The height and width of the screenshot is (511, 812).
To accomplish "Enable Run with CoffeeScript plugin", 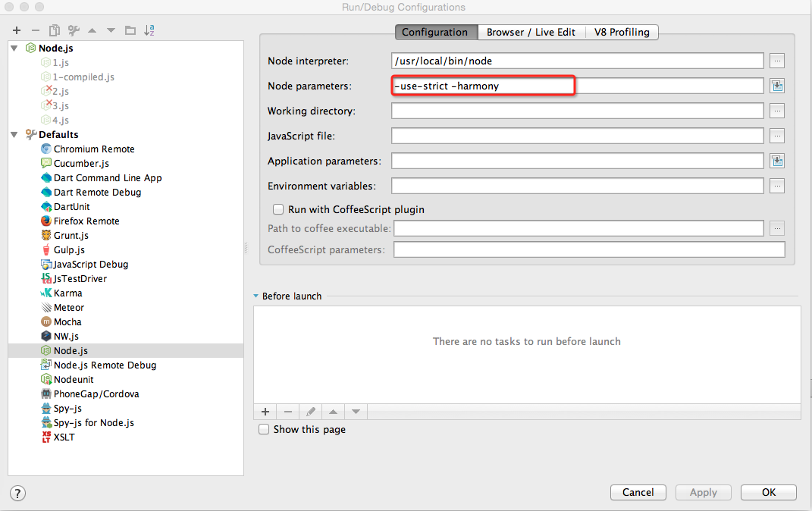I will pos(278,209).
